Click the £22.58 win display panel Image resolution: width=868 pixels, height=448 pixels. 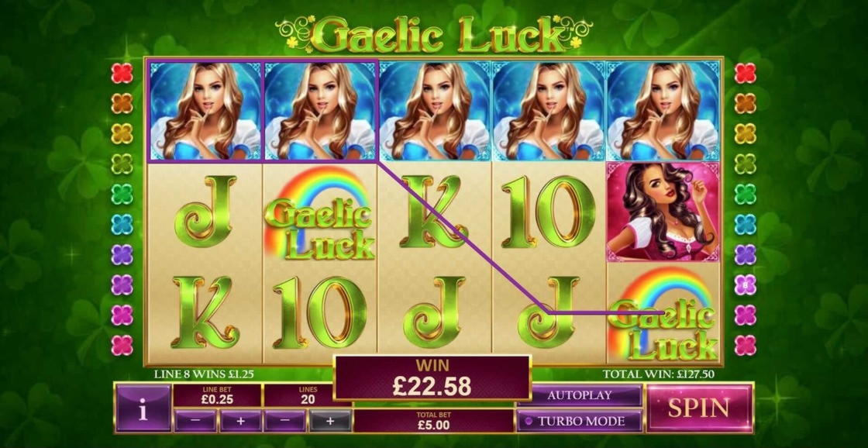[432, 378]
